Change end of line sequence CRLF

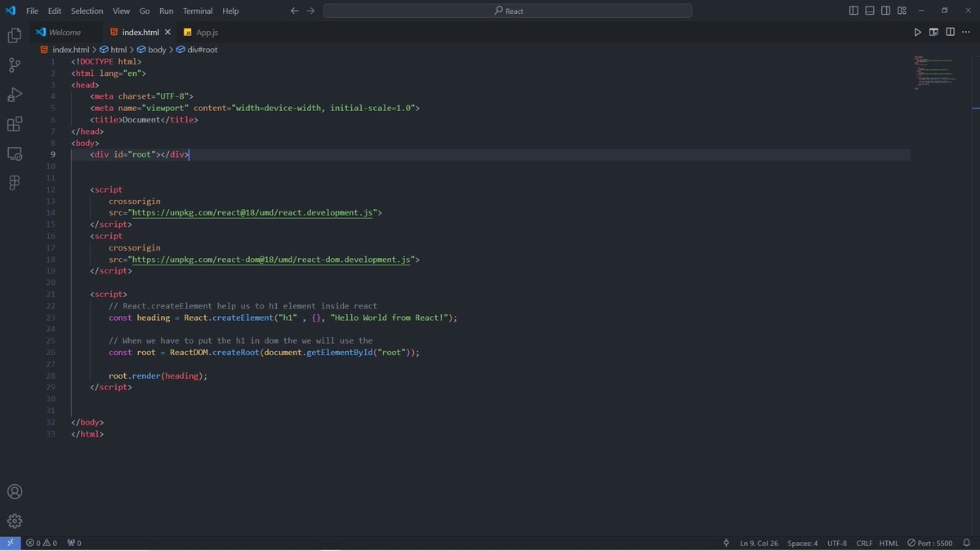(864, 543)
